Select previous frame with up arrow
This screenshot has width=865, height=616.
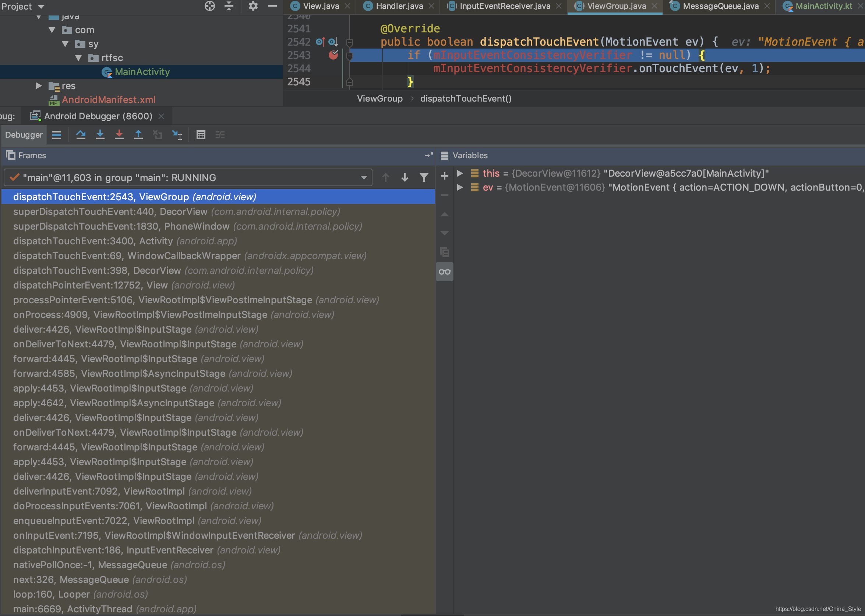tap(385, 177)
